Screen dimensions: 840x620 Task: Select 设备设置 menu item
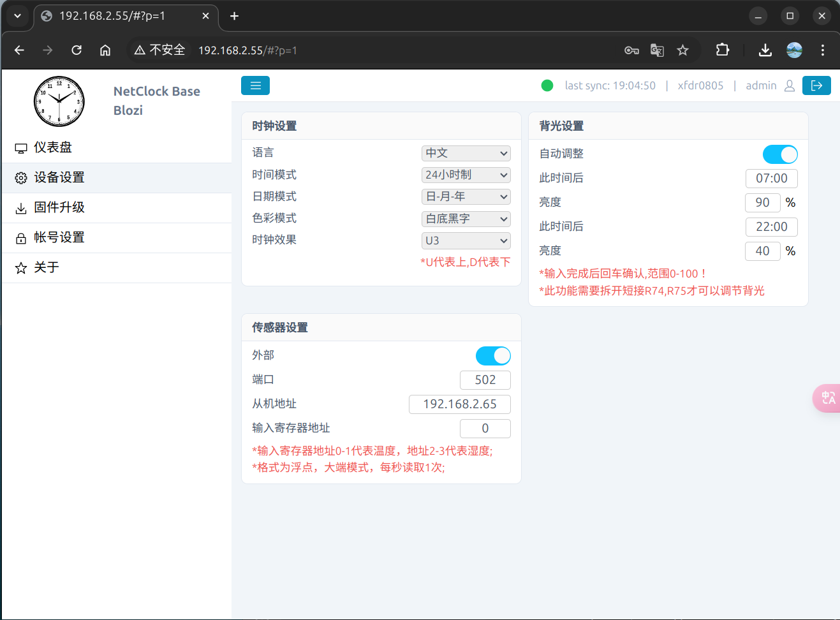(x=117, y=177)
